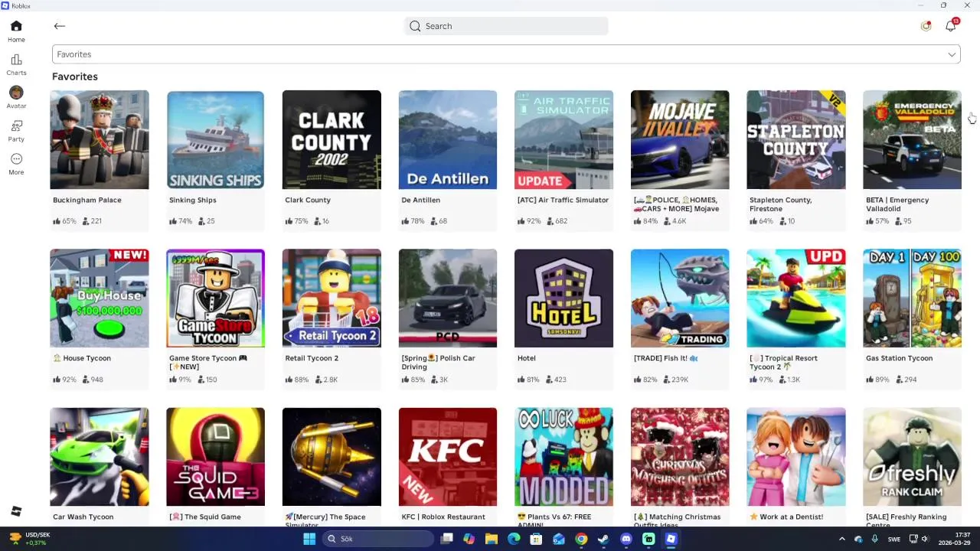Screen dimensions: 980x551
Task: Click the 'Retail Tycoon 2' title
Action: coord(312,358)
